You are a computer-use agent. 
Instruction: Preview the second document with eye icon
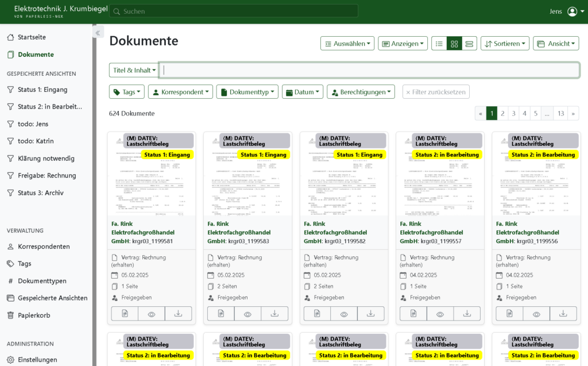247,314
